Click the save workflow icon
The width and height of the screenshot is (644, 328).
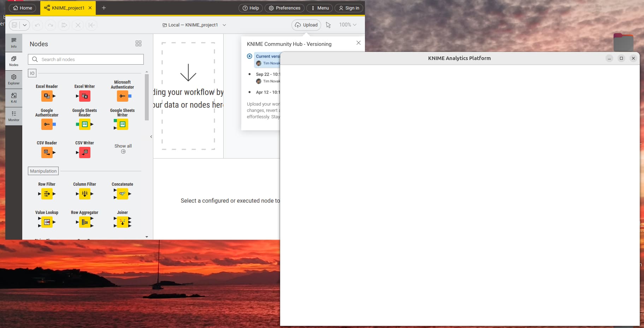[x=14, y=25]
